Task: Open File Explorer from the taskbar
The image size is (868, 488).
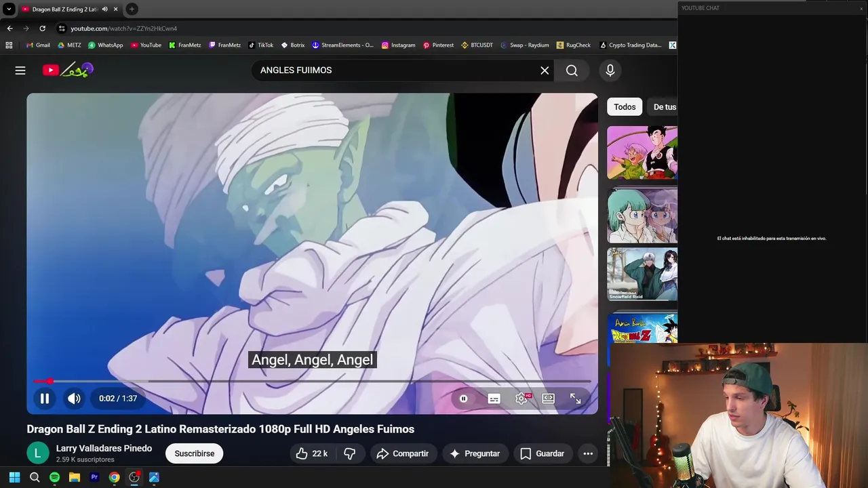Action: click(75, 477)
